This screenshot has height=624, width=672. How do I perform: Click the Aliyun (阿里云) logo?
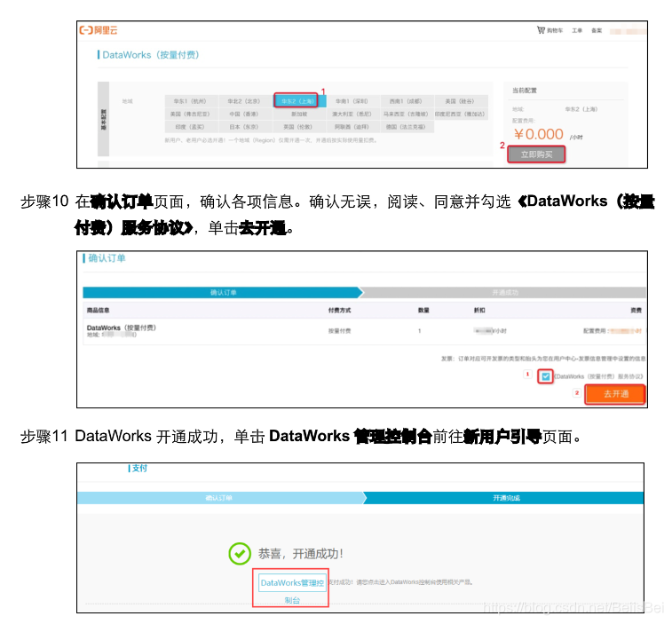tap(99, 30)
